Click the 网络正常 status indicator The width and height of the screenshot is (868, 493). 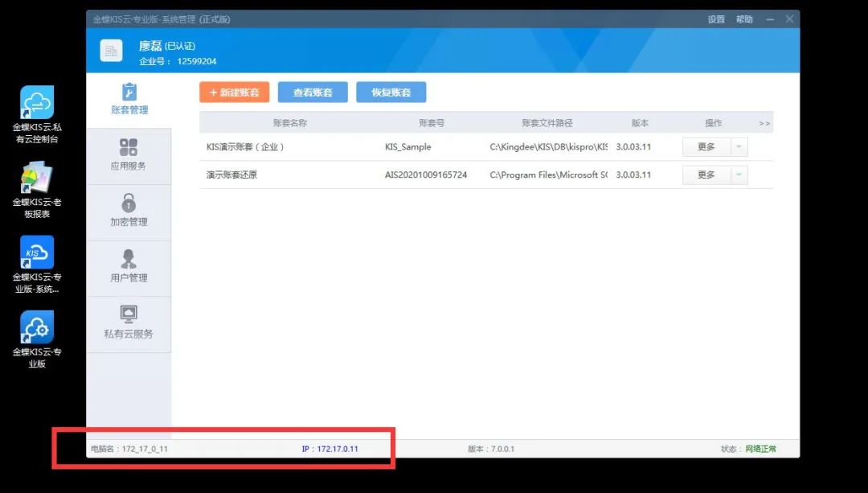tap(760, 449)
